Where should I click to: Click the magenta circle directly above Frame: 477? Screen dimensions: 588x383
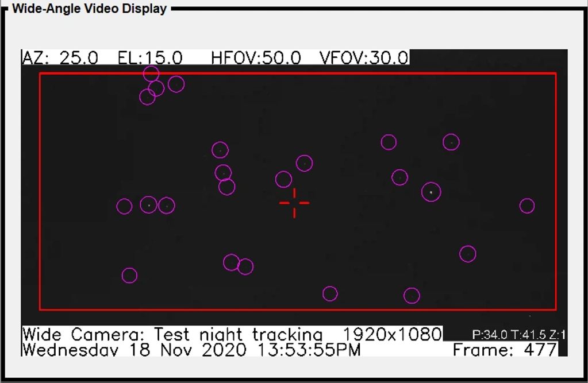tap(468, 254)
